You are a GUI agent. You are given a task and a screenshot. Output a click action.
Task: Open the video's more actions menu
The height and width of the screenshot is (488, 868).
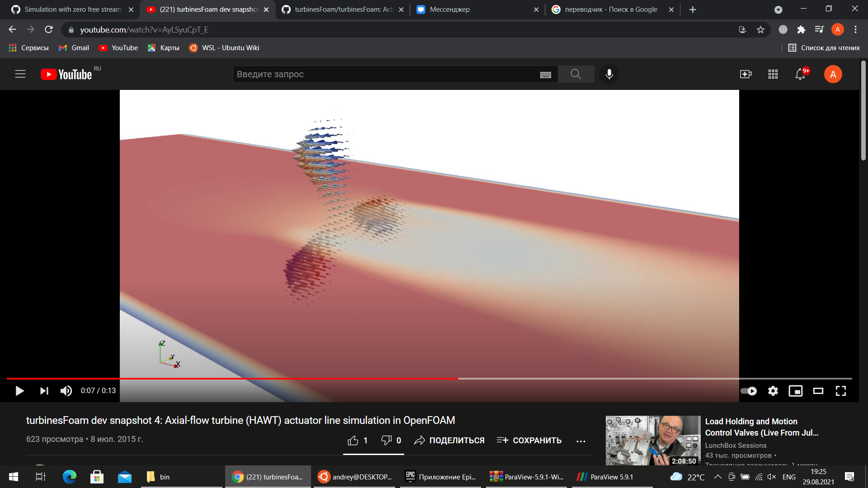[580, 441]
